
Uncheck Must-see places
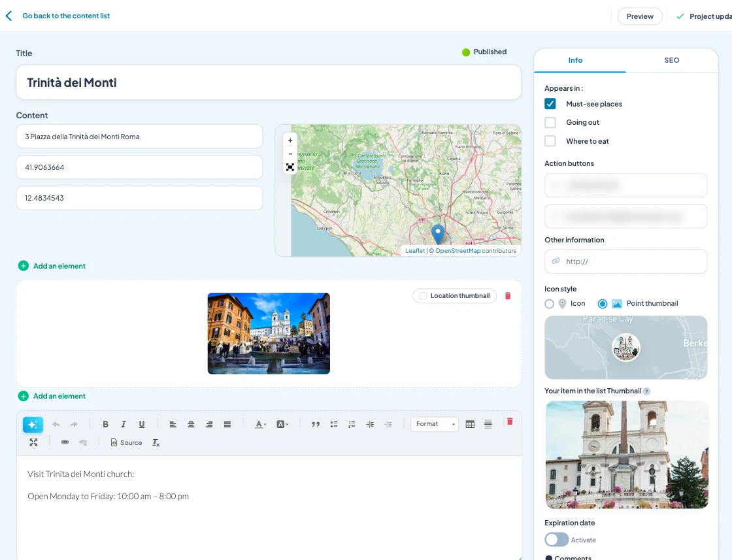coord(550,104)
